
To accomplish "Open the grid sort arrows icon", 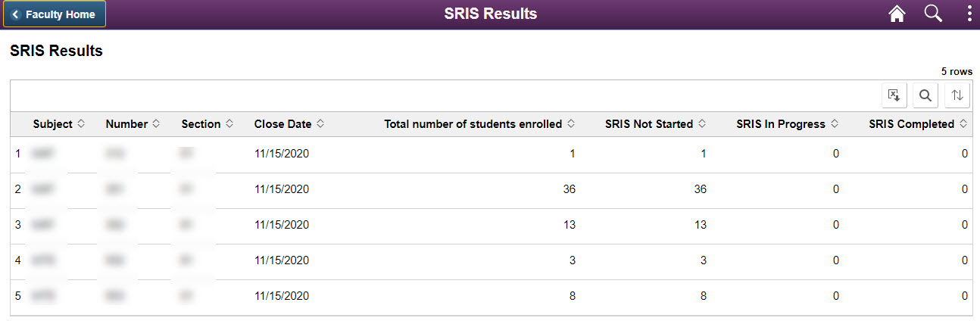I will coord(957,95).
